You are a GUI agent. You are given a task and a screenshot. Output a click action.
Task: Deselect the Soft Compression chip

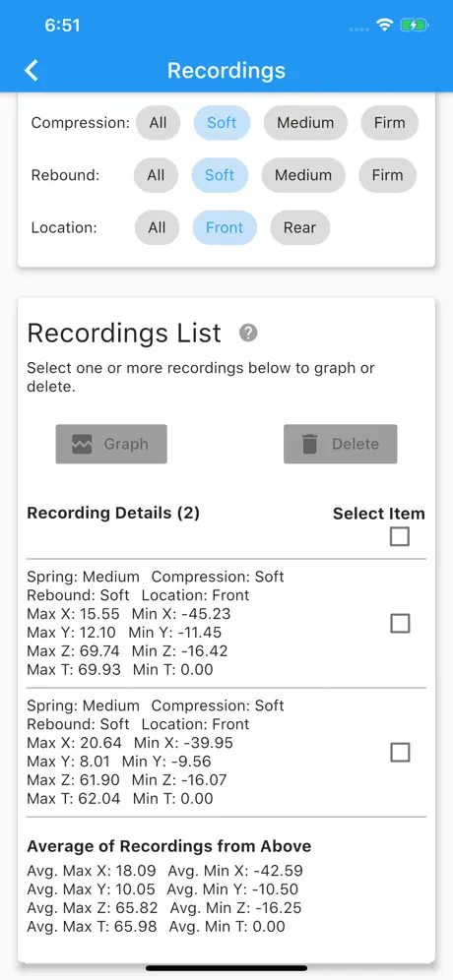pyautogui.click(x=222, y=122)
